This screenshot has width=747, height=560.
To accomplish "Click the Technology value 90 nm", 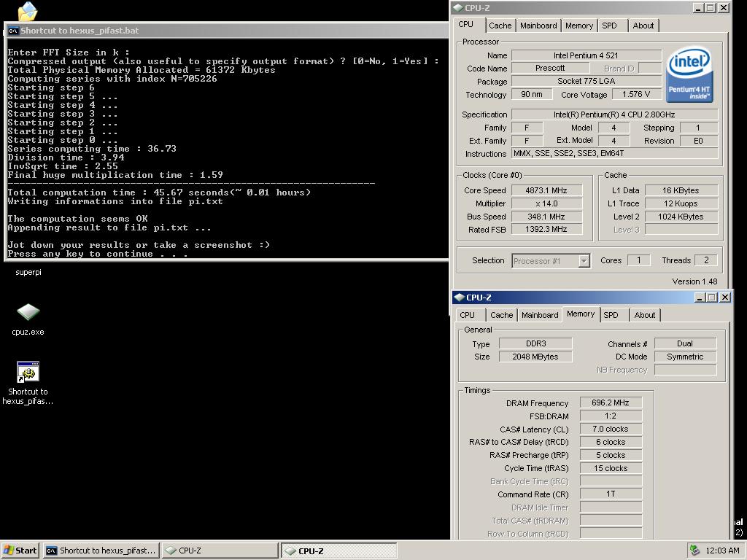I will click(x=532, y=94).
